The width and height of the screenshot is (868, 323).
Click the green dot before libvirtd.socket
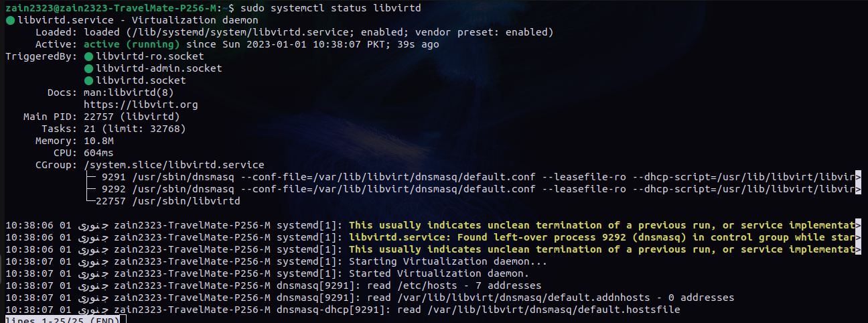click(x=88, y=80)
